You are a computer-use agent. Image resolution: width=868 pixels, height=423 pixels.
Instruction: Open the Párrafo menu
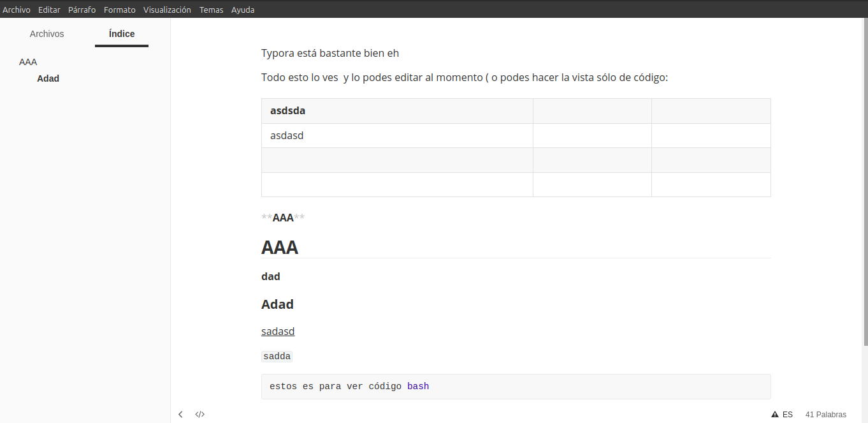pyautogui.click(x=82, y=10)
